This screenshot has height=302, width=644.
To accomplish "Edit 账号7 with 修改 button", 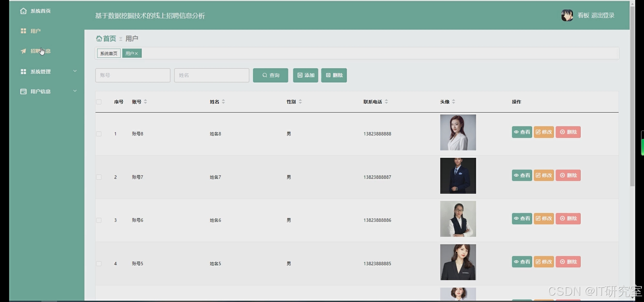I will pyautogui.click(x=544, y=175).
